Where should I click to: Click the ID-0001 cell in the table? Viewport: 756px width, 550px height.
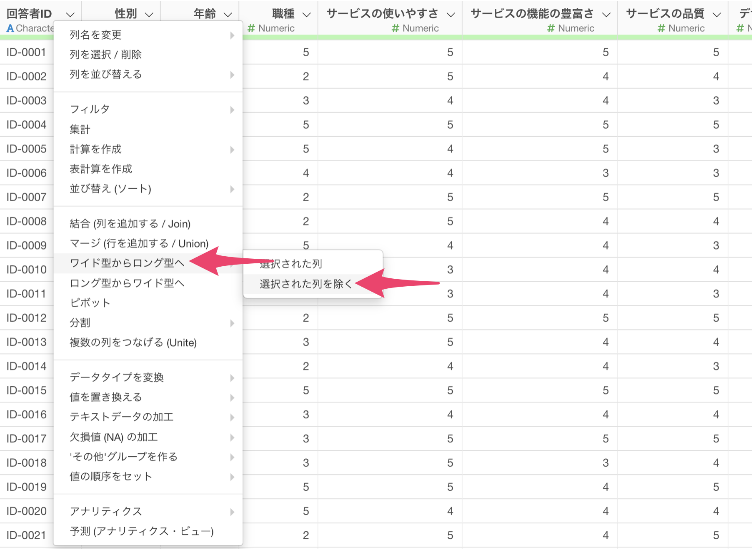tap(26, 52)
